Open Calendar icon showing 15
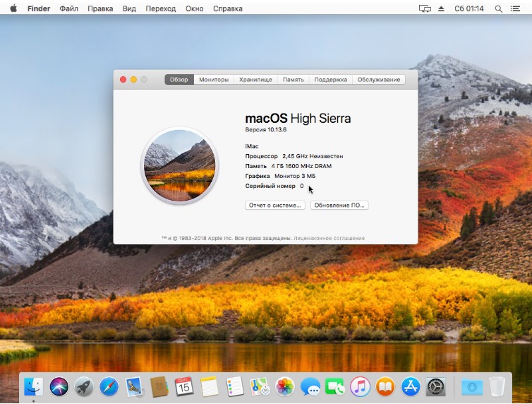The height and width of the screenshot is (404, 532). (184, 386)
